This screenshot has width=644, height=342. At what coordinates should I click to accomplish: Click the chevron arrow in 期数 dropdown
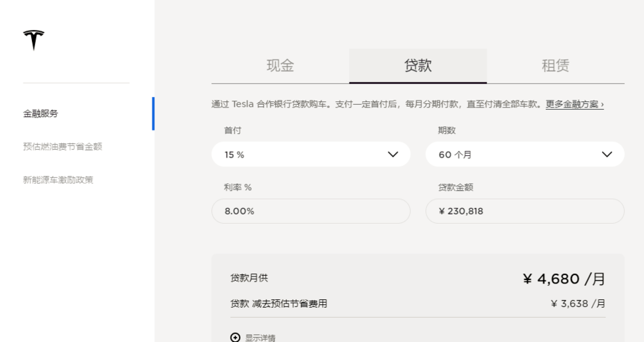click(x=606, y=154)
